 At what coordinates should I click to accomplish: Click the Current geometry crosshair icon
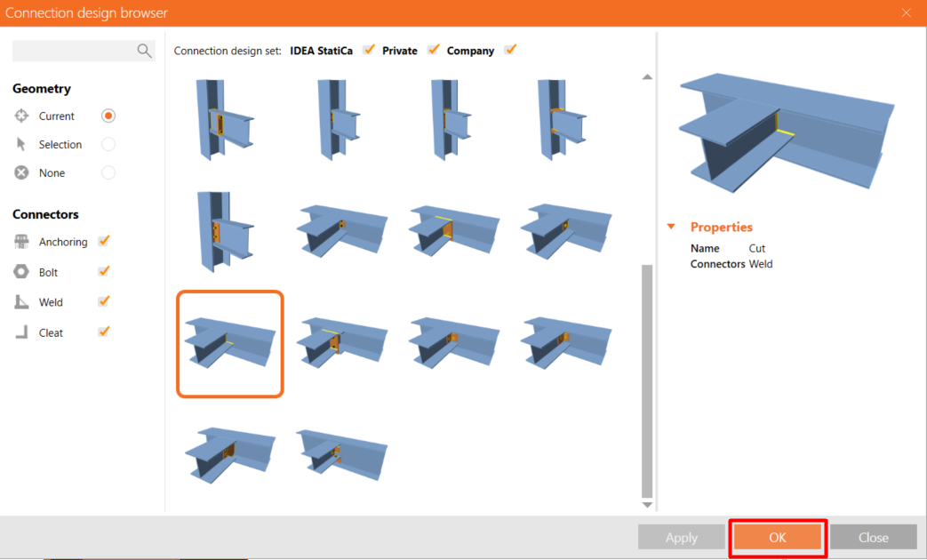[x=21, y=116]
